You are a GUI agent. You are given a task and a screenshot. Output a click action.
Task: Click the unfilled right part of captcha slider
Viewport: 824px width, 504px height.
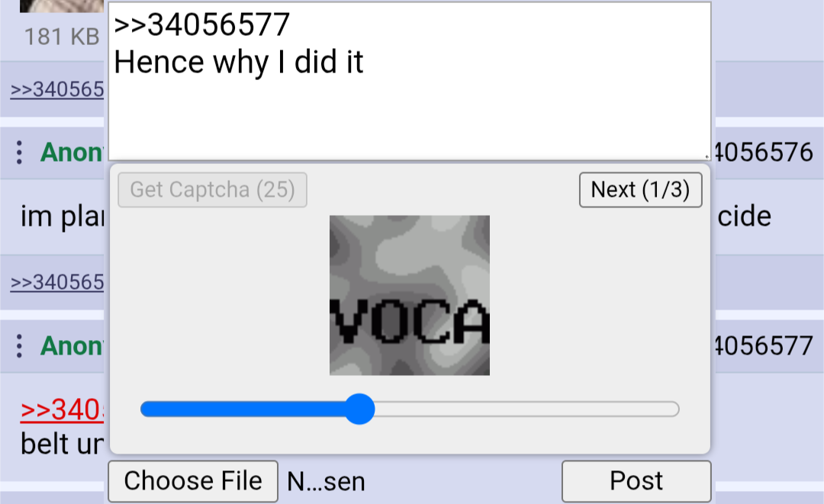(x=526, y=409)
